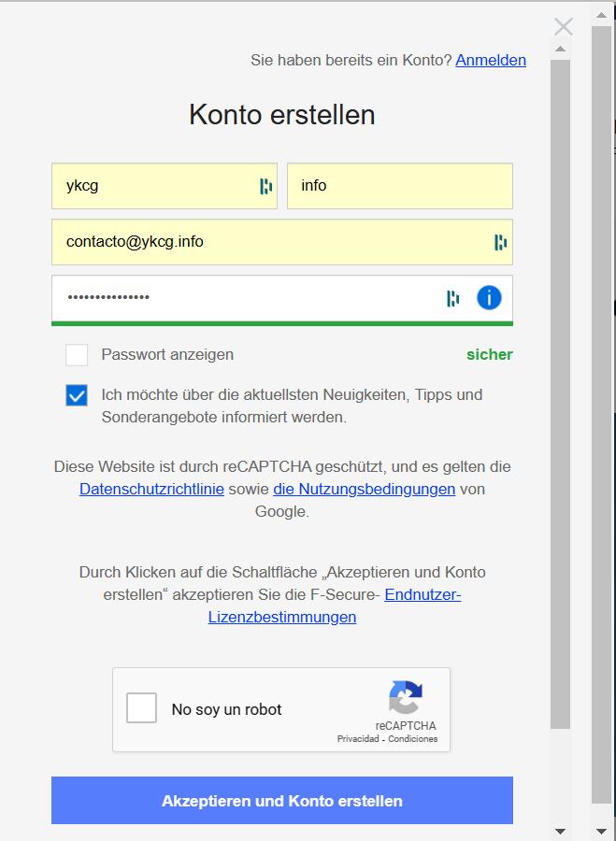Click password manager icon in password field
Screen dimensions: 616x841
[452, 298]
